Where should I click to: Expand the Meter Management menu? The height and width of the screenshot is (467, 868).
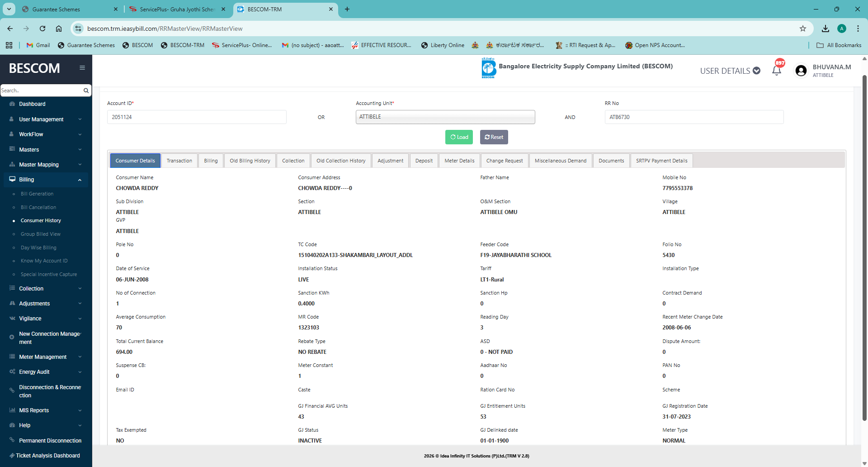coord(45,357)
